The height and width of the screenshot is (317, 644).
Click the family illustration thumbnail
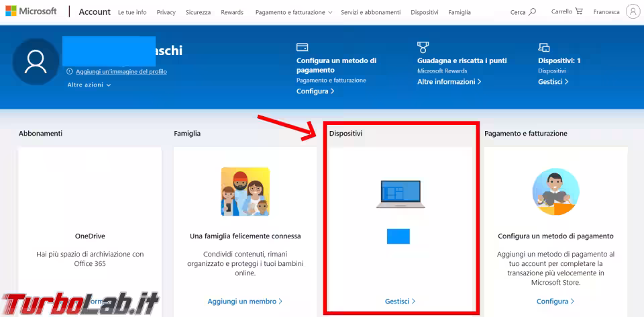coord(246,191)
